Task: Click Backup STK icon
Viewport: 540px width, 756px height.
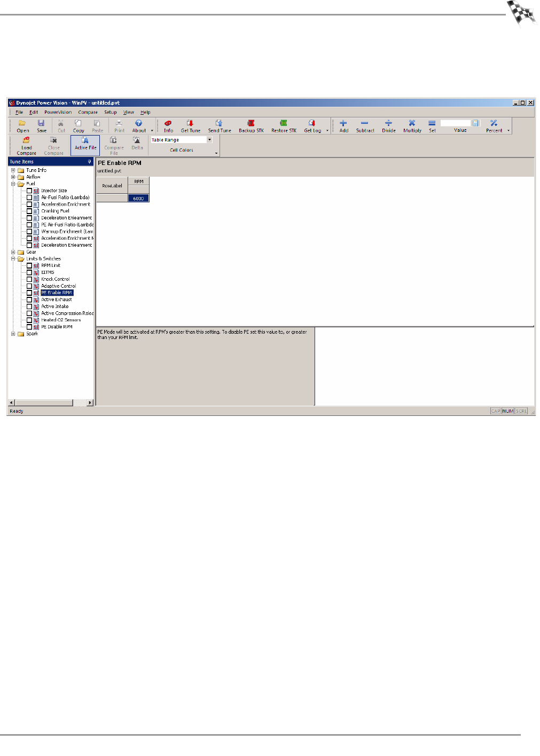Action: pos(251,126)
